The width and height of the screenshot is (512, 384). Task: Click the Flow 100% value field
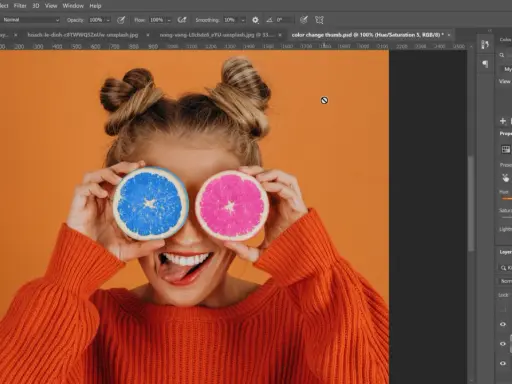point(157,20)
